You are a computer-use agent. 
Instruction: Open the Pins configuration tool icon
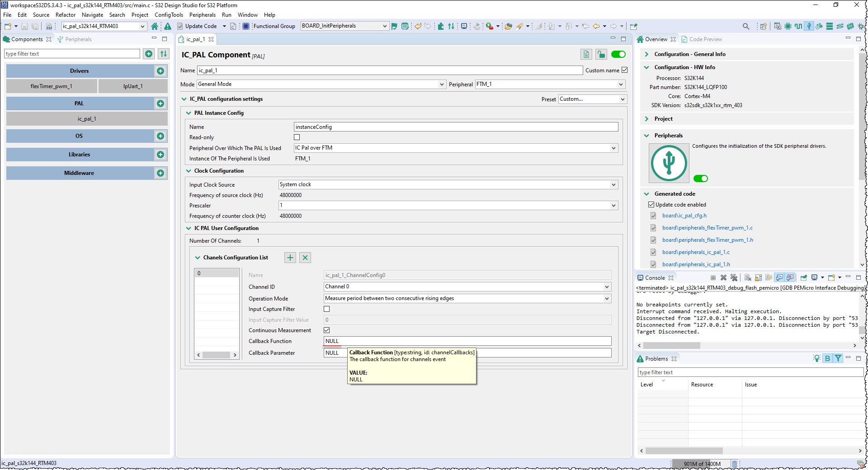click(x=787, y=26)
